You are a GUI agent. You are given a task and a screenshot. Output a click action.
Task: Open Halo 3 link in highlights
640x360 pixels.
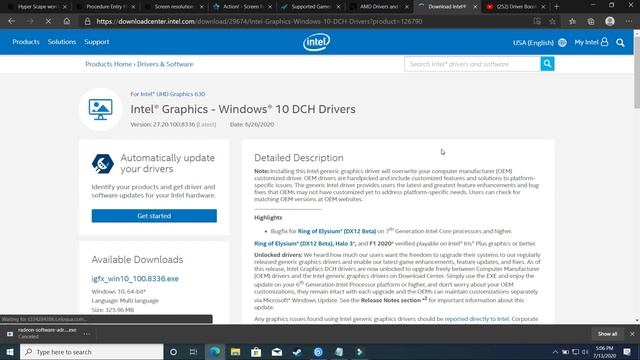pos(345,244)
